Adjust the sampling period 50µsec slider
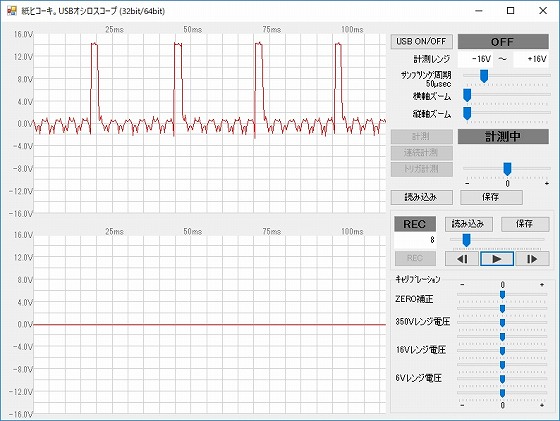The image size is (560, 421). tap(484, 76)
